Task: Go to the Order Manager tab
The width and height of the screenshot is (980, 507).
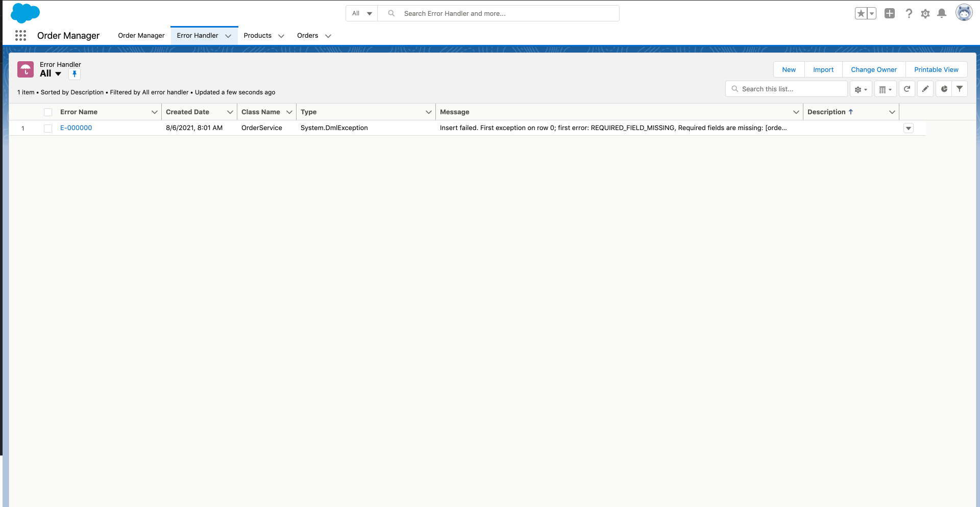Action: [x=141, y=36]
